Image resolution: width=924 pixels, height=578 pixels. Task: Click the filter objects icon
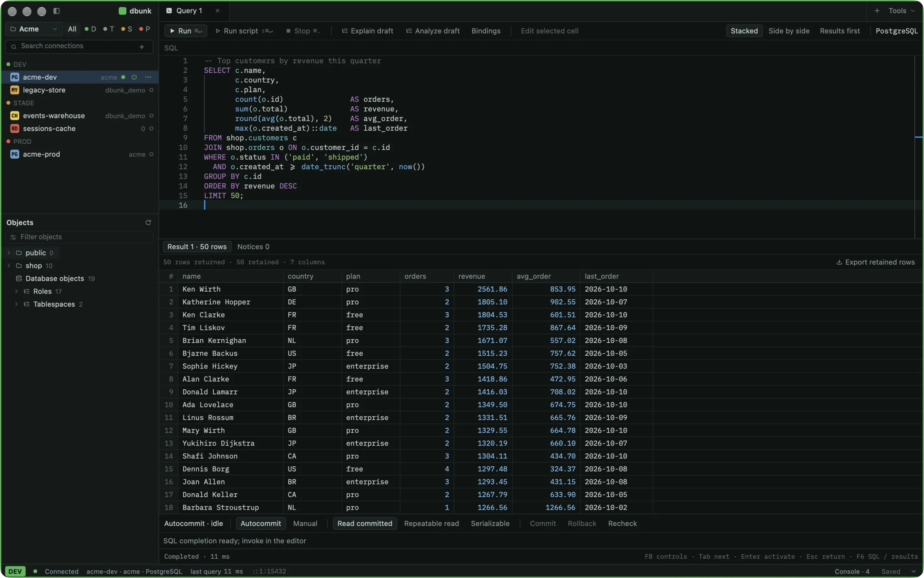coord(13,237)
